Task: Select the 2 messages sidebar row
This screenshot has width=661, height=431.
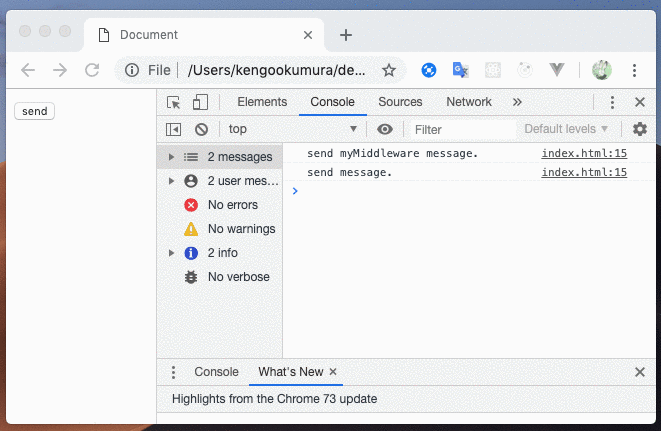Action: point(220,157)
